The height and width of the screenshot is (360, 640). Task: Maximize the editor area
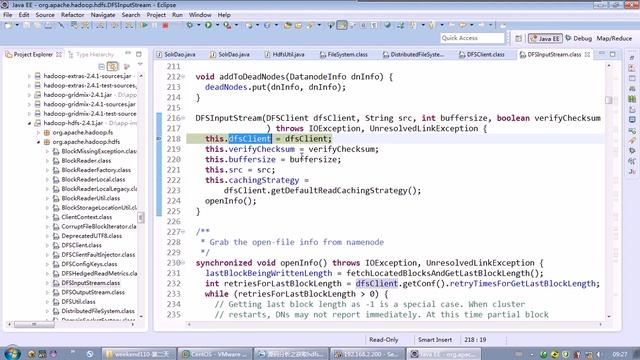coord(613,54)
